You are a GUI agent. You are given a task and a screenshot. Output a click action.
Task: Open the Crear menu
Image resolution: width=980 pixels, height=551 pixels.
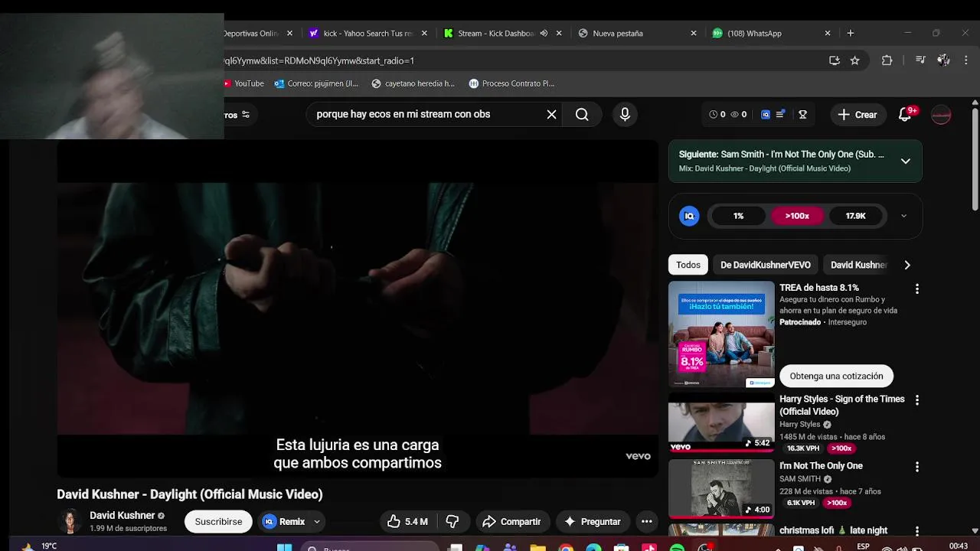coord(857,114)
